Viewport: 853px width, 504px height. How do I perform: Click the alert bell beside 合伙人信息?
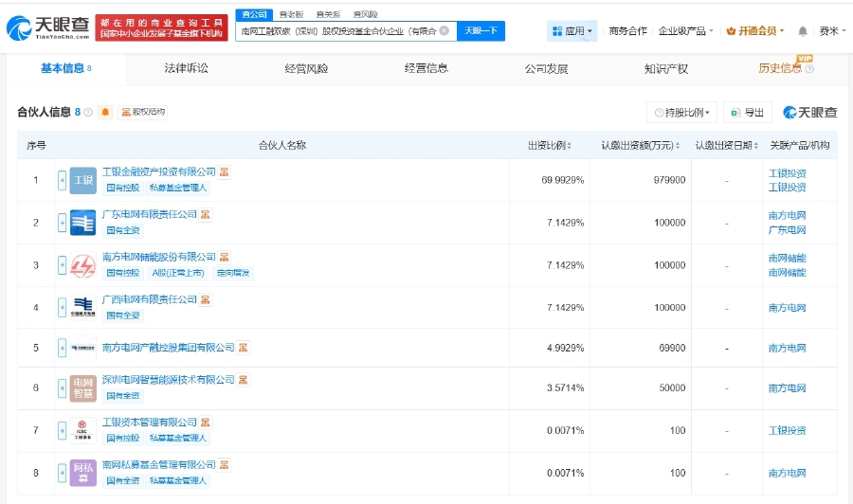coord(105,113)
